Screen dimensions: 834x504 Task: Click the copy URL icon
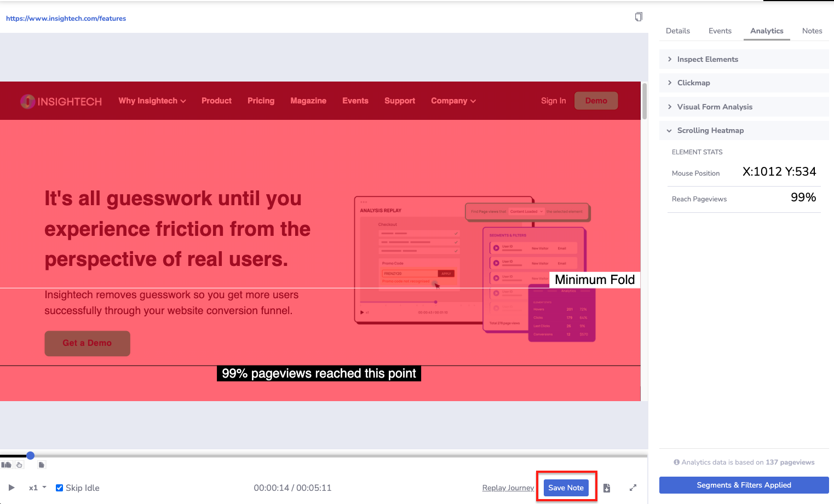pyautogui.click(x=639, y=17)
